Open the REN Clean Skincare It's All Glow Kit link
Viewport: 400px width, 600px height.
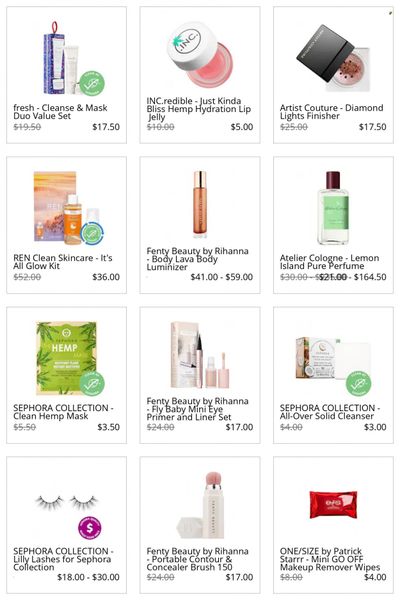[63, 262]
